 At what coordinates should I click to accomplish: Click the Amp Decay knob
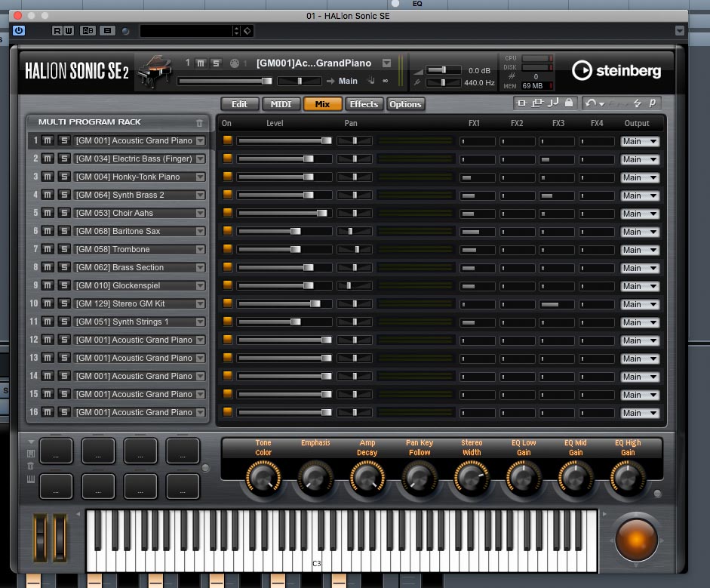coord(367,478)
